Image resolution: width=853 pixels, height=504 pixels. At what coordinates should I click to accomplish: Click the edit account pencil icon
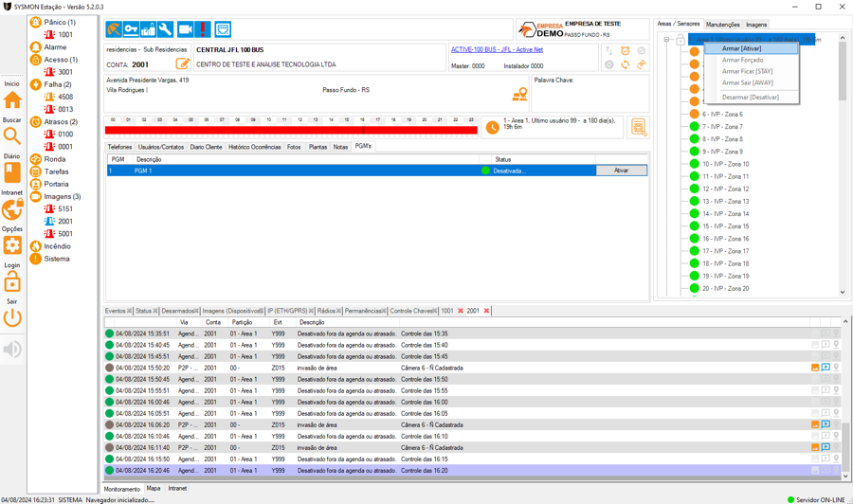point(183,64)
